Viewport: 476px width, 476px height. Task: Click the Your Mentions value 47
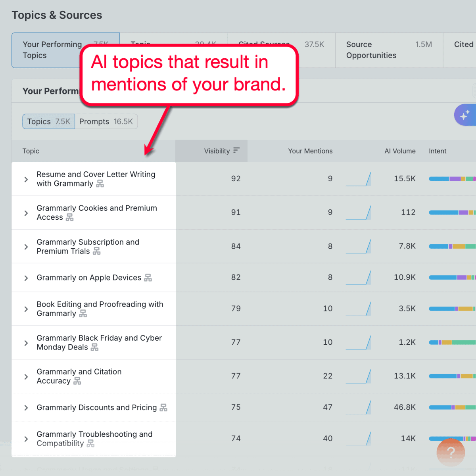(328, 407)
